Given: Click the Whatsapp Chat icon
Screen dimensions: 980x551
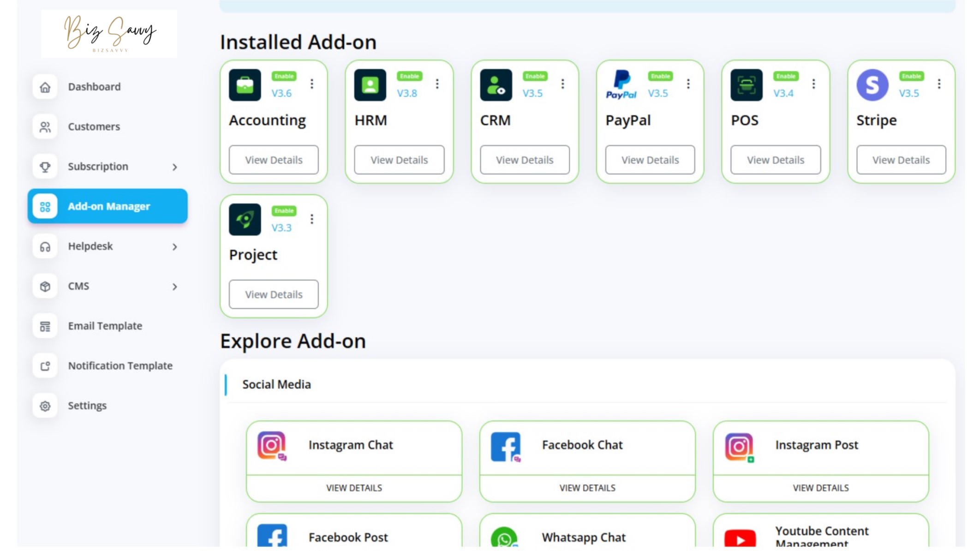Looking at the screenshot, I should [505, 537].
